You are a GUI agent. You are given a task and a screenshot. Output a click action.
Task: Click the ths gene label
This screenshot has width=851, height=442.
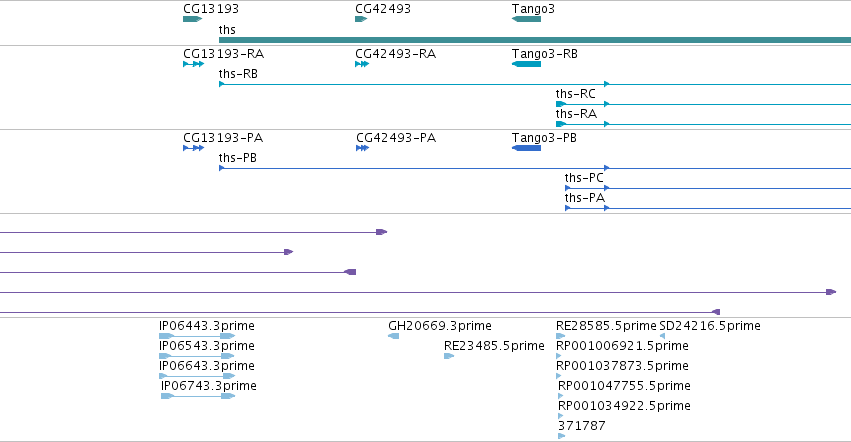click(227, 29)
